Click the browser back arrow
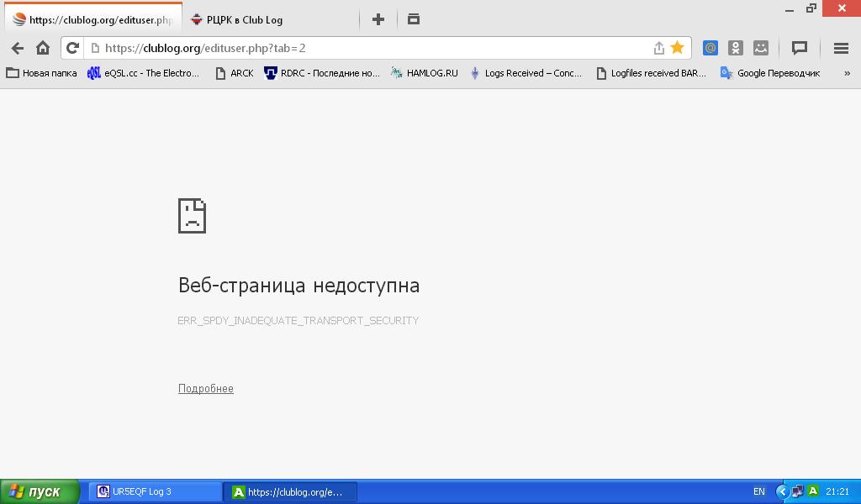Screen dimensions: 861x504 click(17, 48)
